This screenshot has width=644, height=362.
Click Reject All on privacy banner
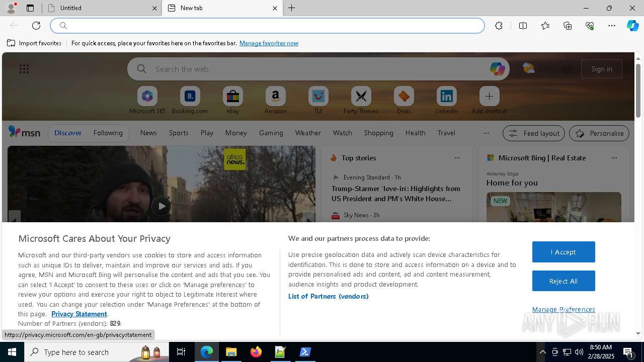click(563, 281)
